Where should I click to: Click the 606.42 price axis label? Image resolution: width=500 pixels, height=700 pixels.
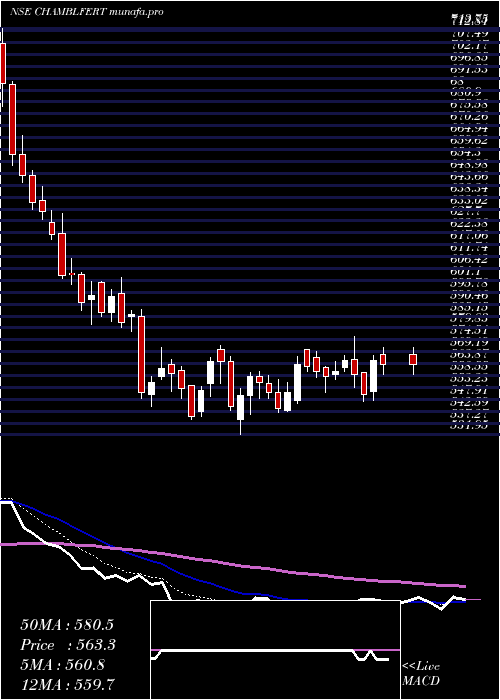click(x=468, y=260)
